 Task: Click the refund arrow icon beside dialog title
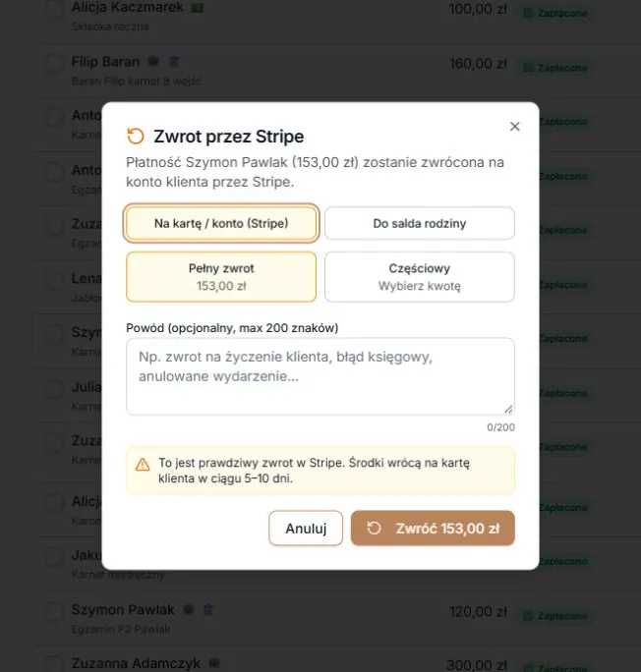click(136, 137)
